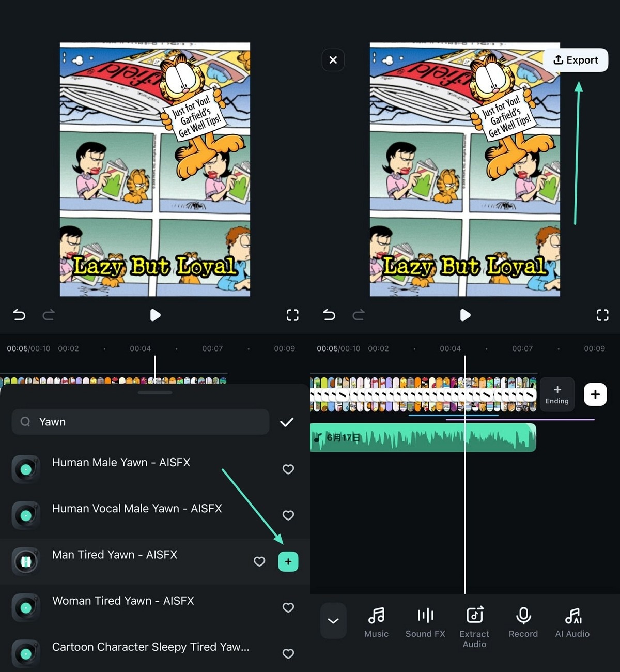
Task: Tap the 00:02 ruler mark in the export screen
Action: click(378, 348)
